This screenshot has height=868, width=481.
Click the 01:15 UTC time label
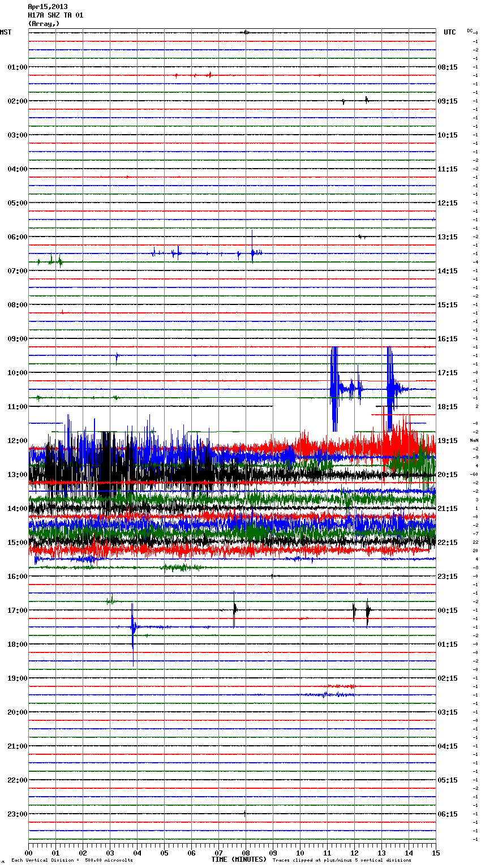448,644
